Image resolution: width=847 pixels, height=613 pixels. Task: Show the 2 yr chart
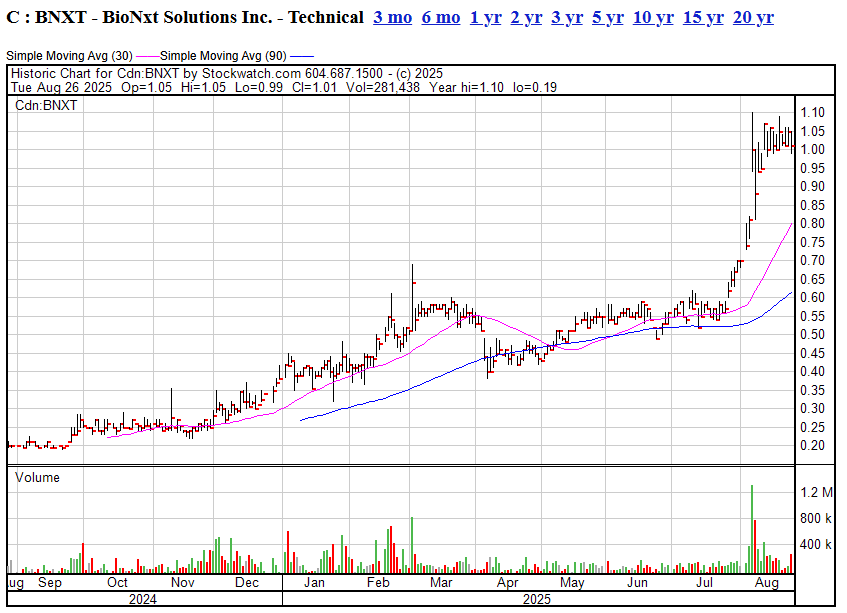[x=526, y=17]
